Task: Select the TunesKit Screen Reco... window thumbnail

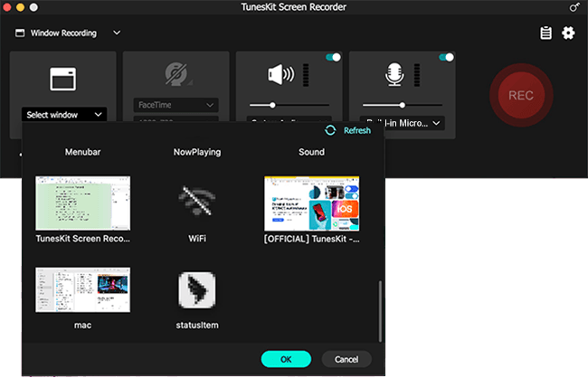Action: [83, 203]
